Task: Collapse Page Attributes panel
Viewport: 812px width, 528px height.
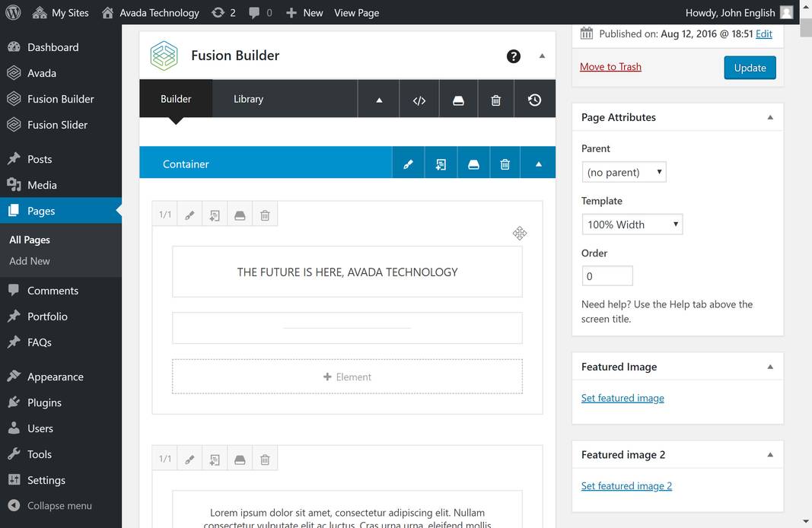Action: [770, 117]
